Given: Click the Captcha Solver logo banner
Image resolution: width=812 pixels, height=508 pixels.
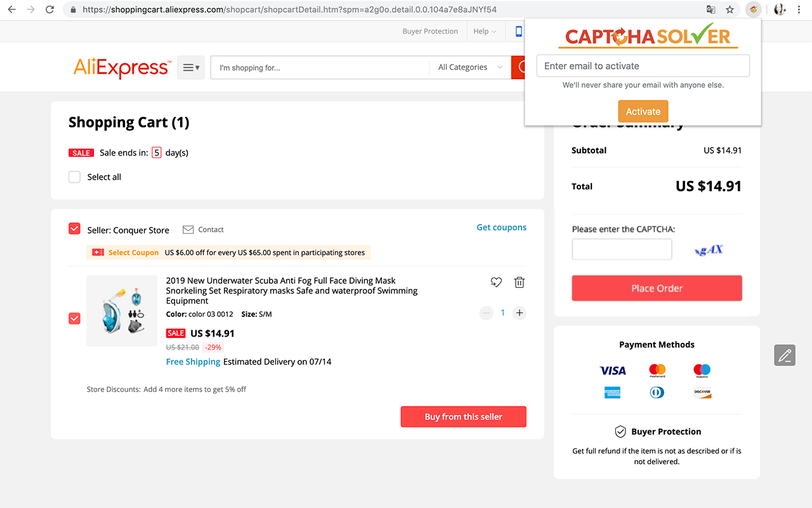Looking at the screenshot, I should click(648, 37).
